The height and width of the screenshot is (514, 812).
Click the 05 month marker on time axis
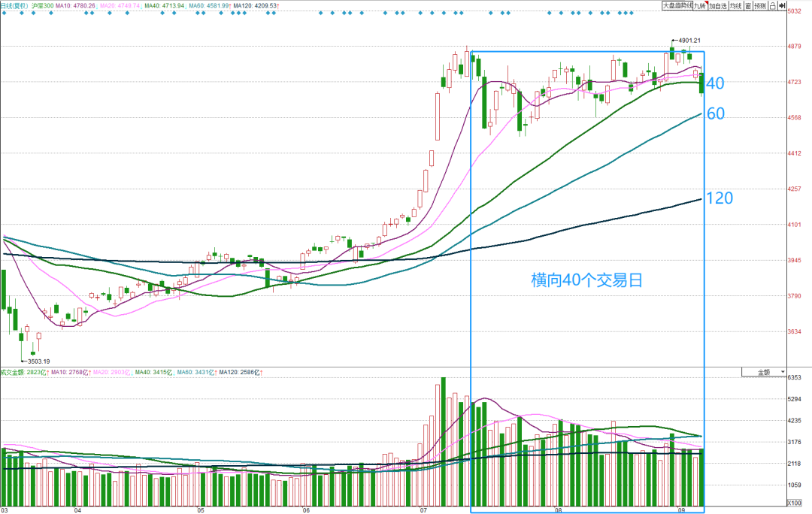point(201,510)
